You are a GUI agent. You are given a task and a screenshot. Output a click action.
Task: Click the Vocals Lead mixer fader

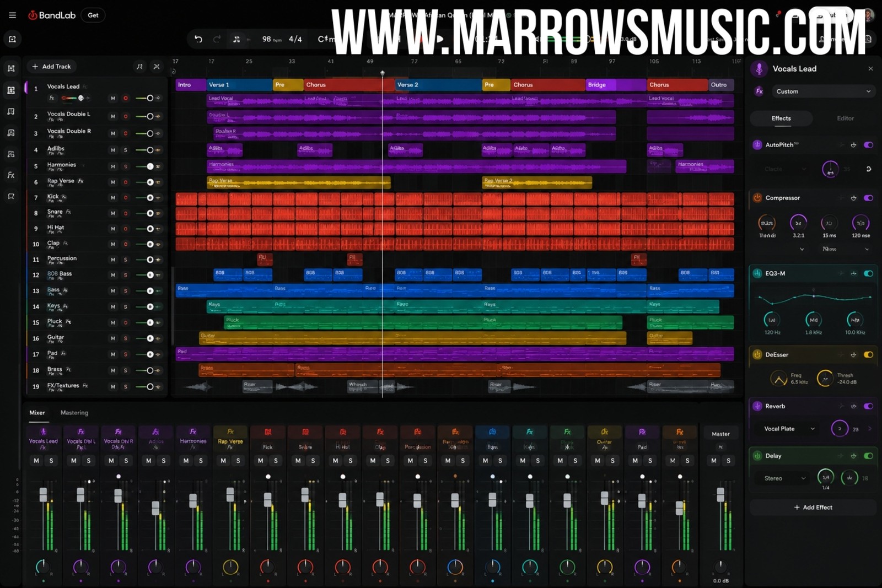click(44, 494)
